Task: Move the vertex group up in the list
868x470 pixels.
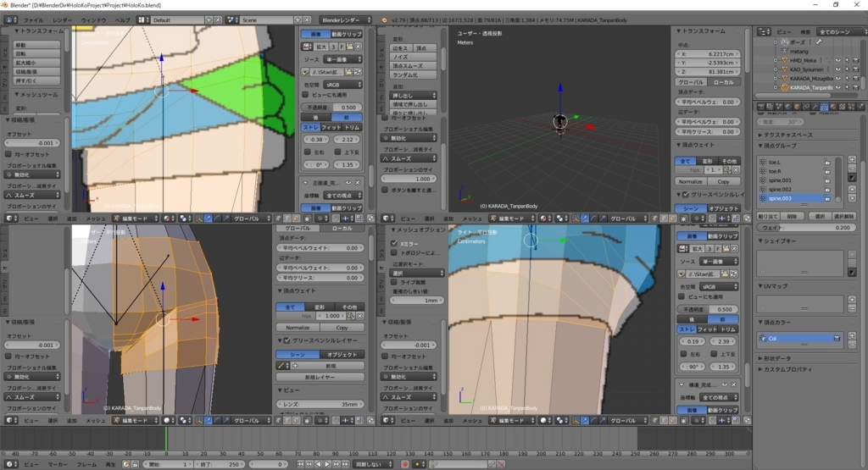Action: pyautogui.click(x=853, y=189)
